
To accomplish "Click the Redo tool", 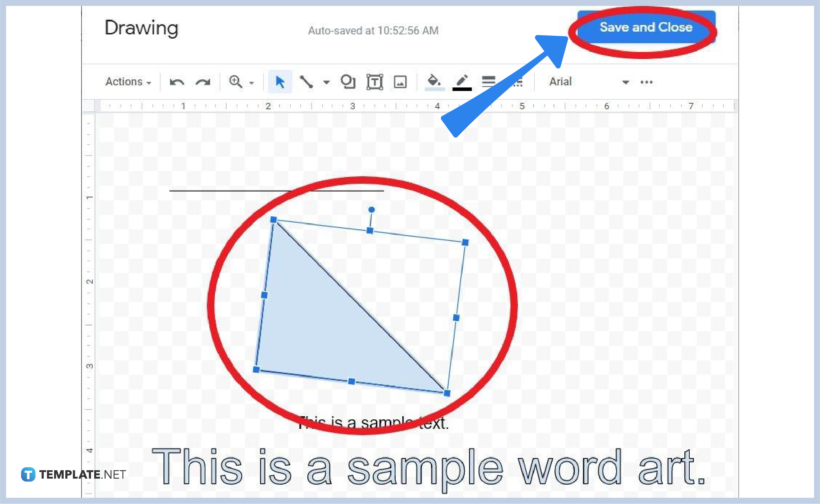I will (199, 81).
